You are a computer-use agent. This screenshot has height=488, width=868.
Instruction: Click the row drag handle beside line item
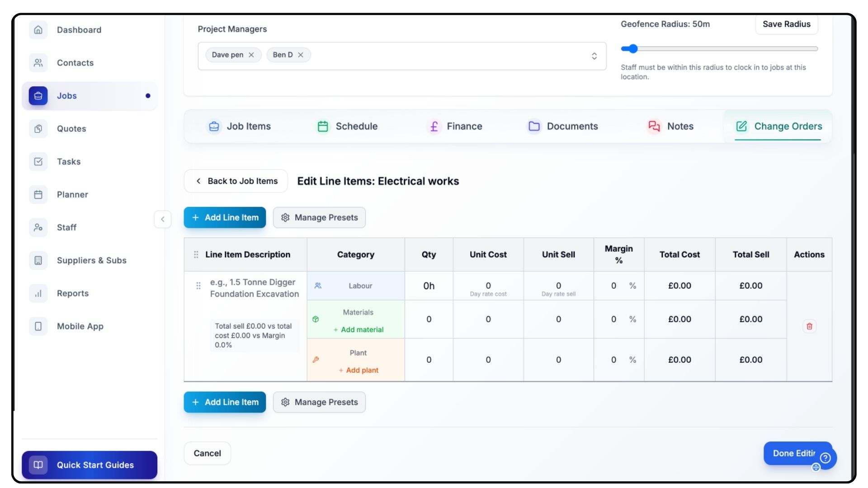click(198, 286)
